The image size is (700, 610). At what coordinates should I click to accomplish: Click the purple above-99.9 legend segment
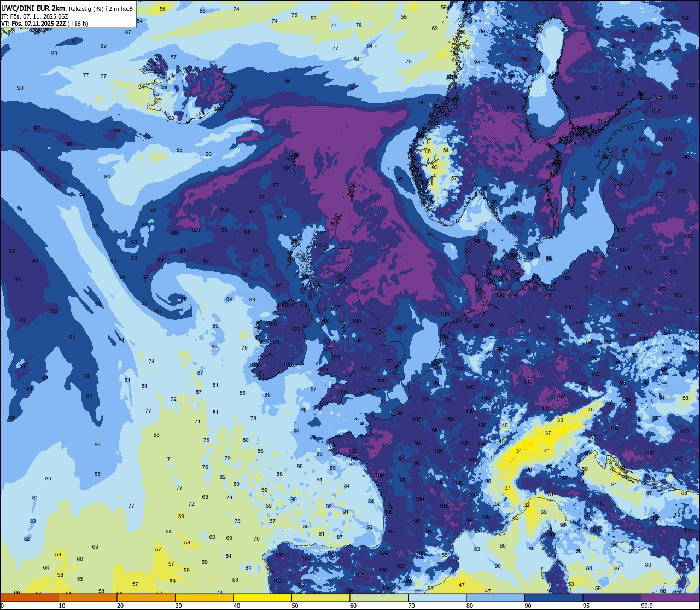coord(670,598)
